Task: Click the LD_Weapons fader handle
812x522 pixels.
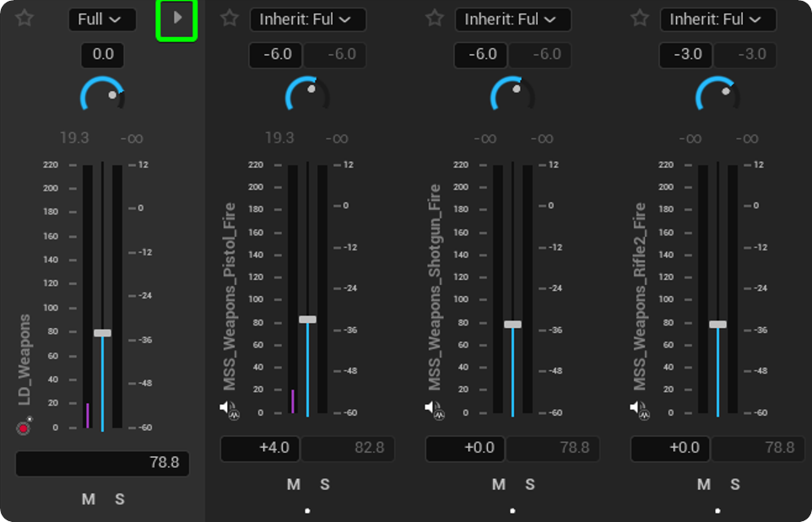Action: (x=102, y=333)
